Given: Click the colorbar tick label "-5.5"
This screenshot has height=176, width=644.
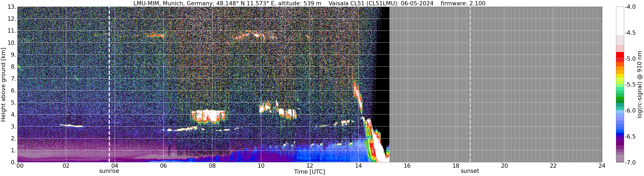Looking at the screenshot, I should (x=630, y=85).
